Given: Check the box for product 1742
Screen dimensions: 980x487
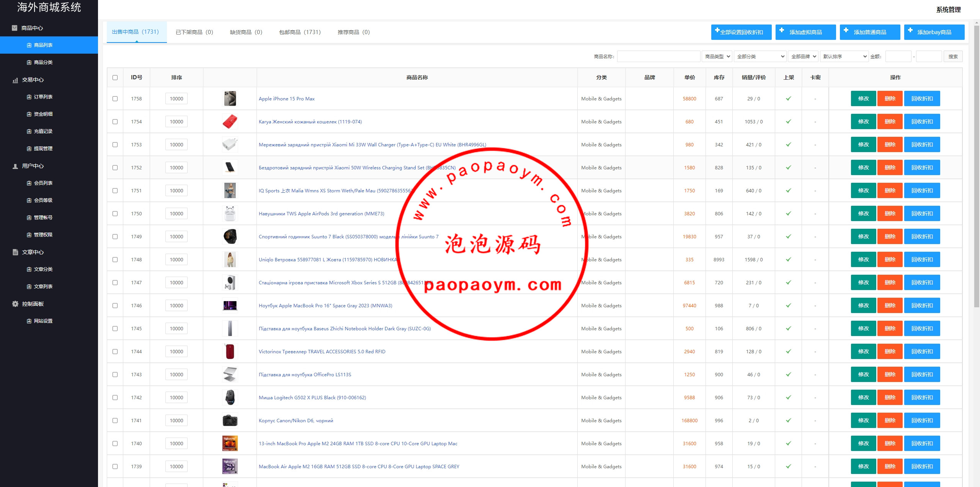Looking at the screenshot, I should (x=115, y=397).
